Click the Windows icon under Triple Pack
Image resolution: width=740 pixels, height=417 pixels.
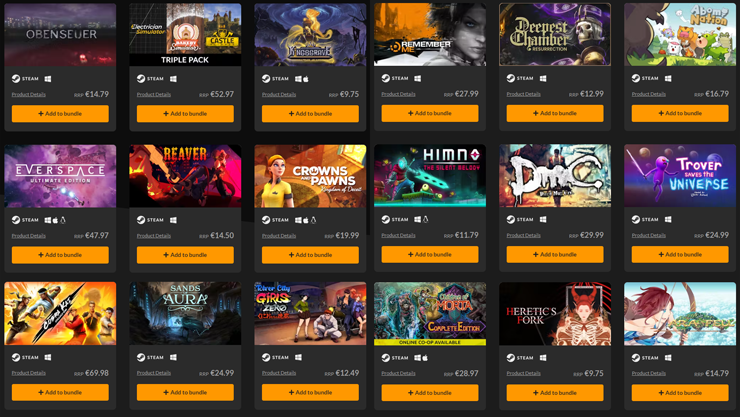173,79
